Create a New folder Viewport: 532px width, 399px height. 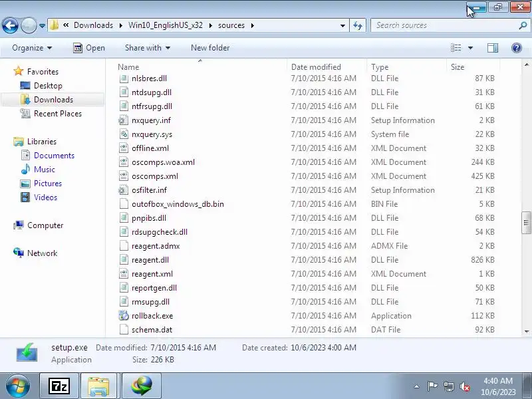pos(210,48)
